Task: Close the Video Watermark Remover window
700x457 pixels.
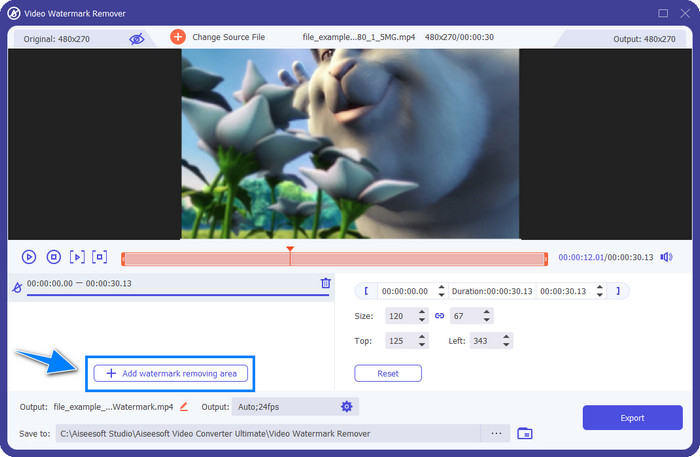Action: [x=685, y=13]
